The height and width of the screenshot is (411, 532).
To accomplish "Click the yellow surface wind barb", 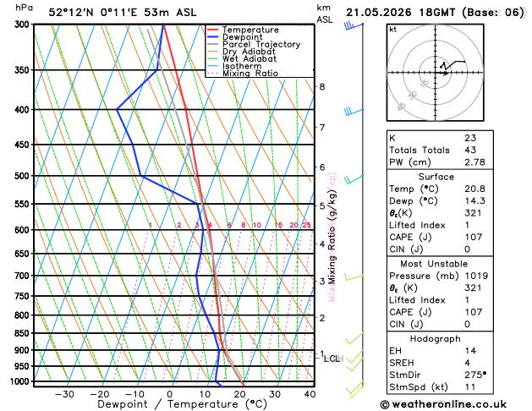I will point(356,392).
